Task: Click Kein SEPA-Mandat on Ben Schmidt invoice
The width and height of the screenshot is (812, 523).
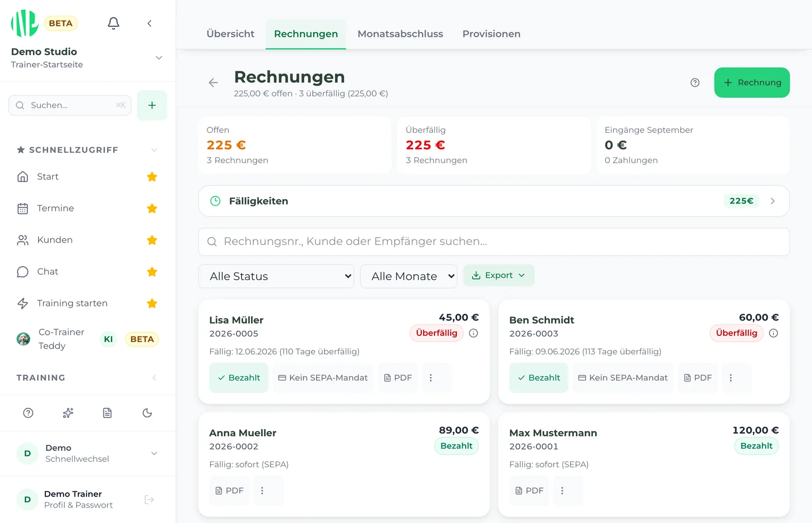Action: 623,378
